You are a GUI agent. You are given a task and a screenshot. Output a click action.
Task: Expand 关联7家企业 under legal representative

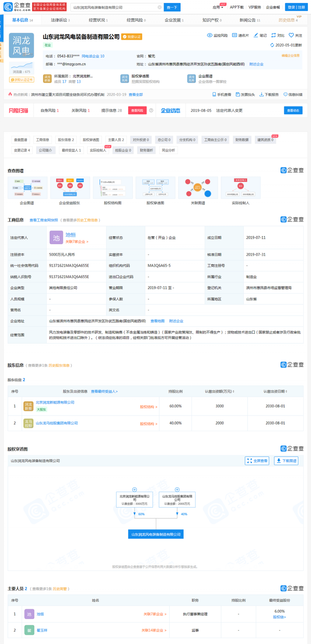(77, 242)
